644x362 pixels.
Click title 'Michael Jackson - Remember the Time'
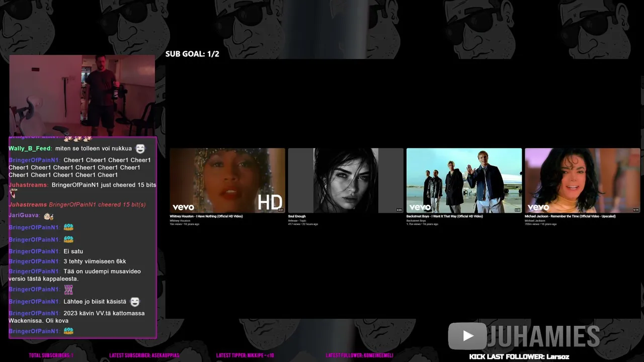pyautogui.click(x=570, y=216)
